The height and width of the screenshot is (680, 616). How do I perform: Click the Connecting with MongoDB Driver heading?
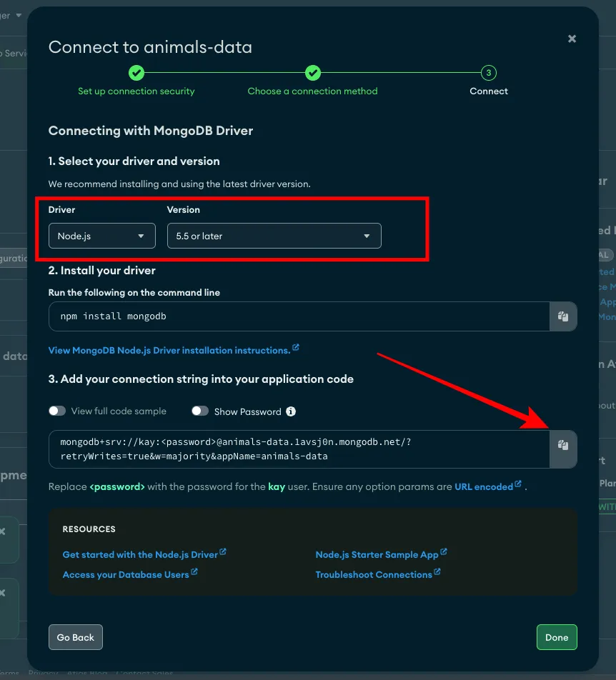(x=151, y=131)
